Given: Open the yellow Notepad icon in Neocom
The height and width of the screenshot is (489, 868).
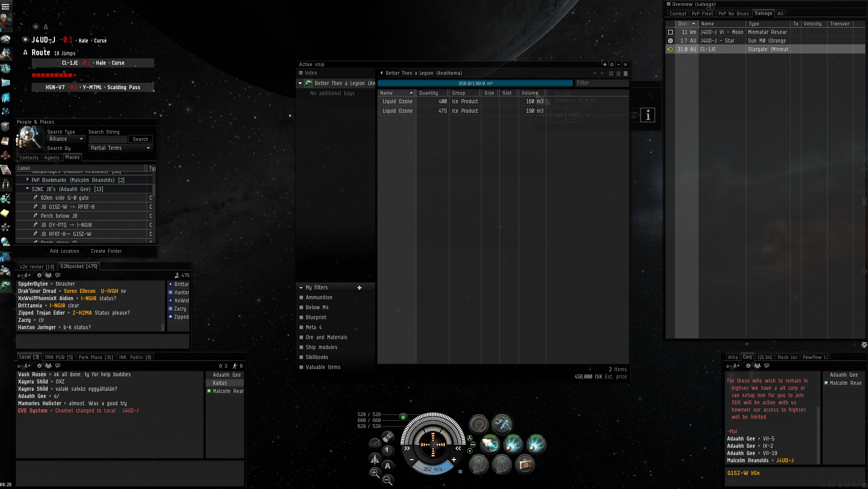Looking at the screenshot, I should click(x=5, y=212).
